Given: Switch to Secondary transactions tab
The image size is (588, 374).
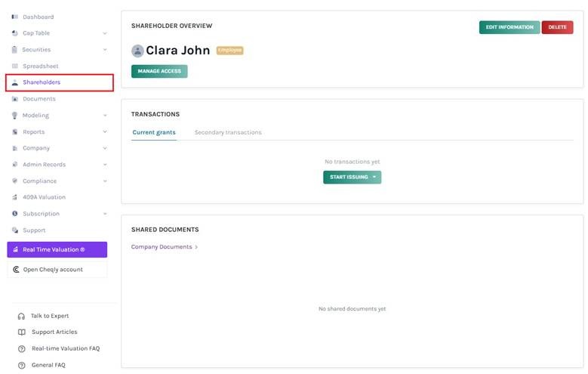Looking at the screenshot, I should (x=228, y=132).
